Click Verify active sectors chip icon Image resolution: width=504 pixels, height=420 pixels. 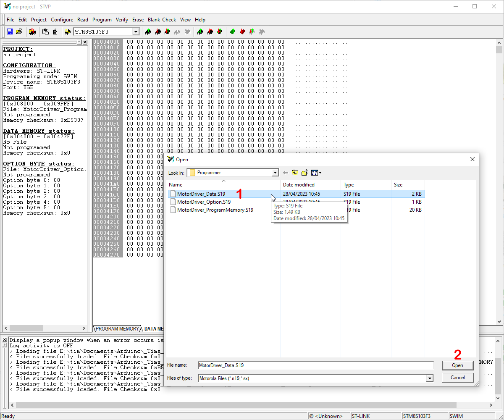tap(220, 32)
